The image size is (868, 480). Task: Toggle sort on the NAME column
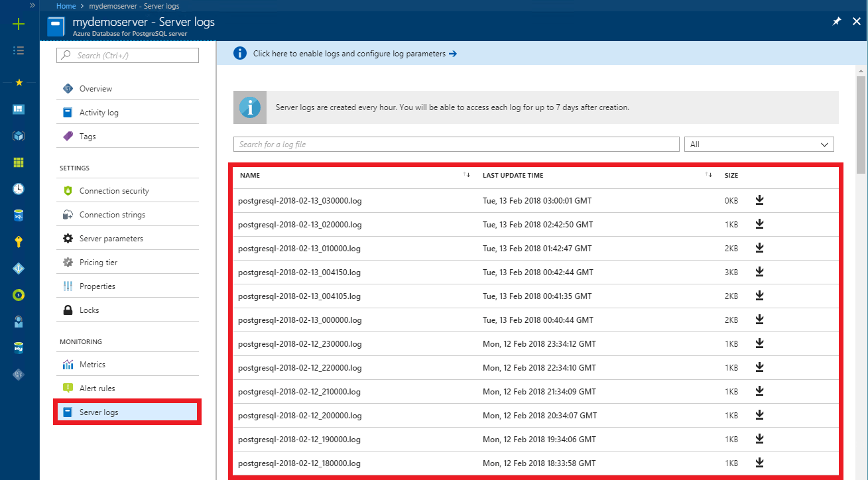click(x=466, y=174)
